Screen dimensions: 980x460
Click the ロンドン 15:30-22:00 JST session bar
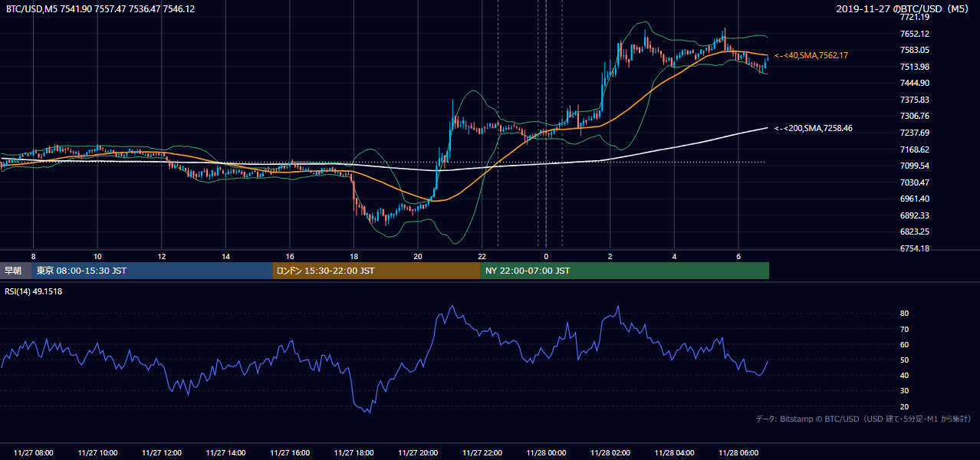click(x=377, y=271)
